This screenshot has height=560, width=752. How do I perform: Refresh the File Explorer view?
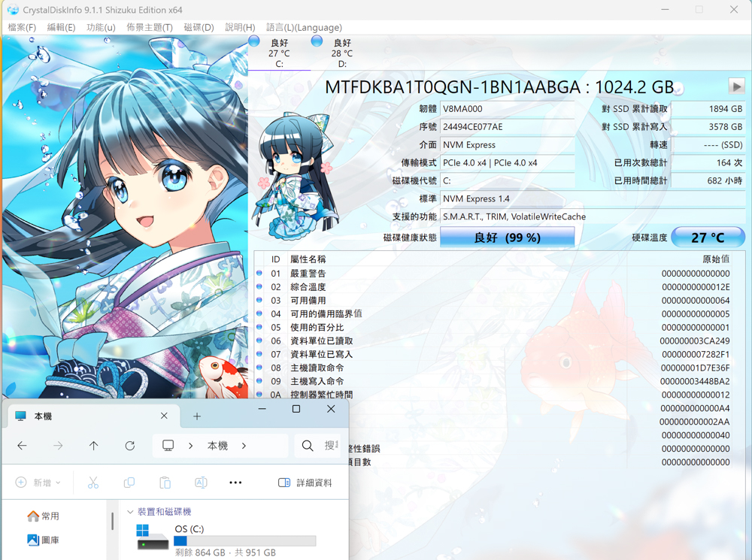(x=130, y=446)
